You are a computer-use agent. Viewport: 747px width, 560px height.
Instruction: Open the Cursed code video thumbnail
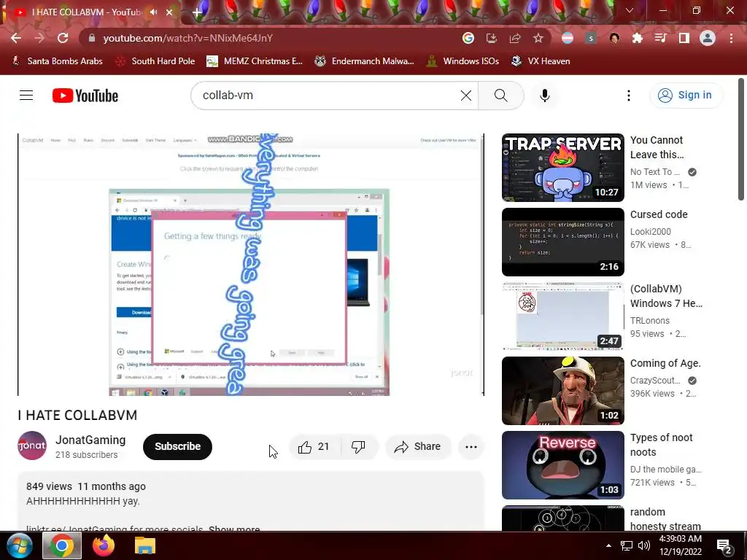click(x=562, y=242)
